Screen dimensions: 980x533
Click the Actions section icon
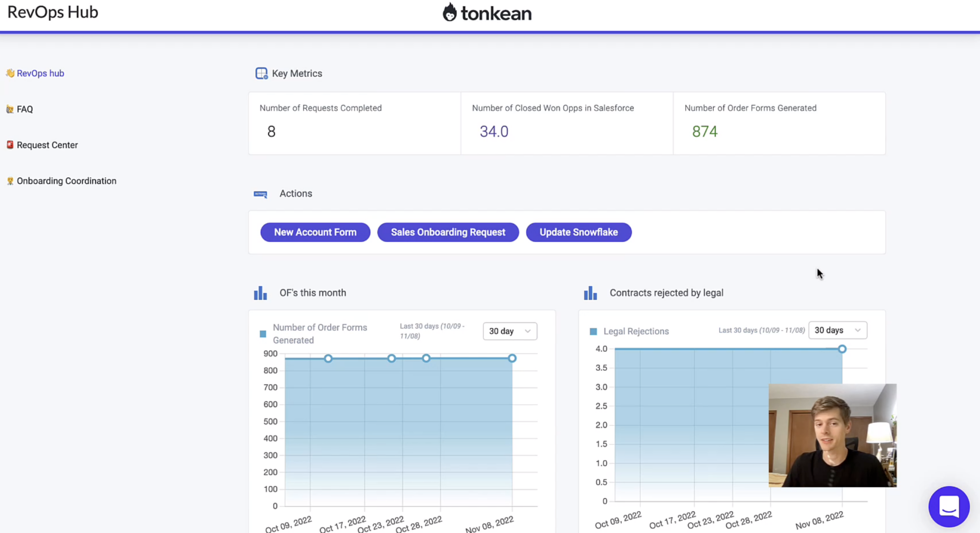pyautogui.click(x=260, y=194)
